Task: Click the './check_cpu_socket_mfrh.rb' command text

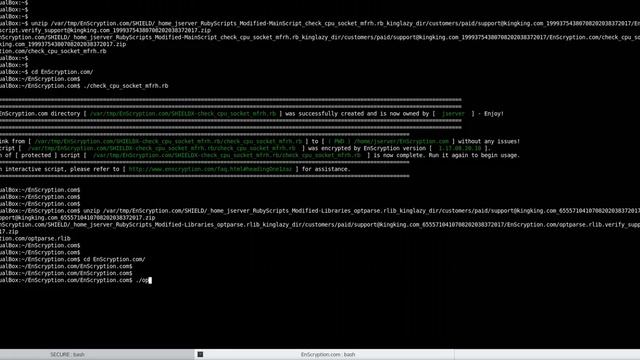Action: tap(126, 86)
